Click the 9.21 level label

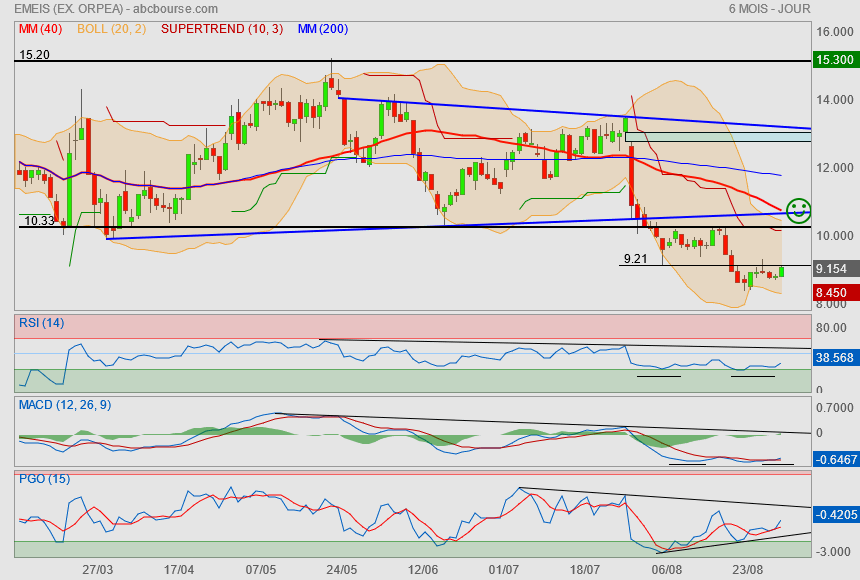(636, 259)
